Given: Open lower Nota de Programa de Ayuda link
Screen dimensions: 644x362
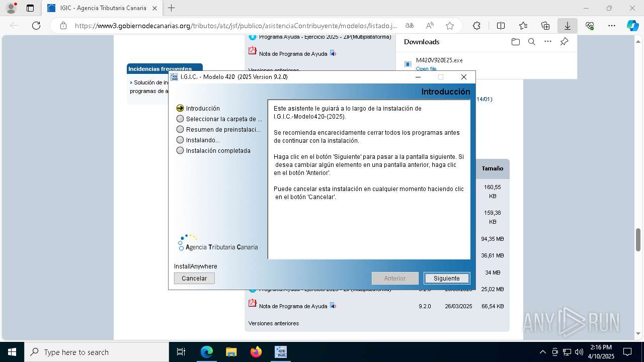Looking at the screenshot, I should point(293,306).
